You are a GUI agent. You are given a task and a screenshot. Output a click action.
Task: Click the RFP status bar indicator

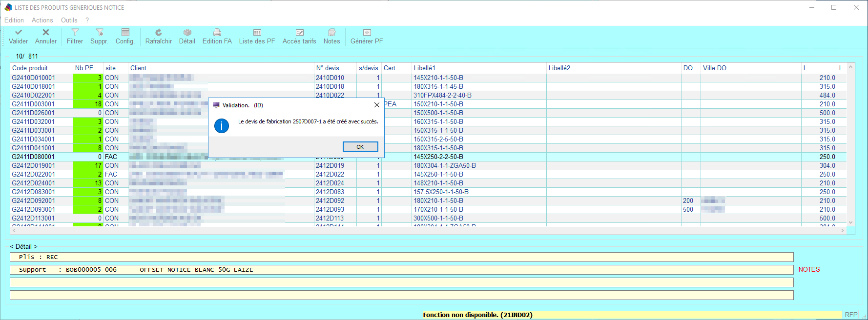(851, 315)
